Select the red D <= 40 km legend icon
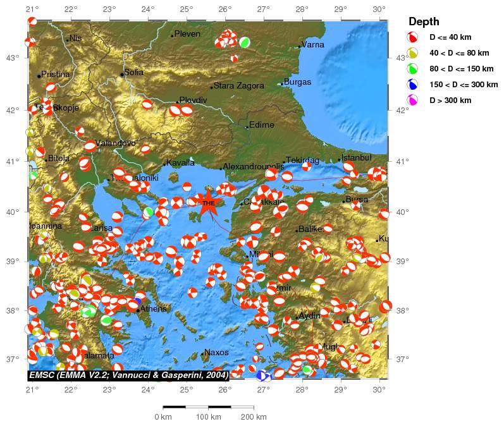Screen dimensions: 504x426 coord(413,38)
